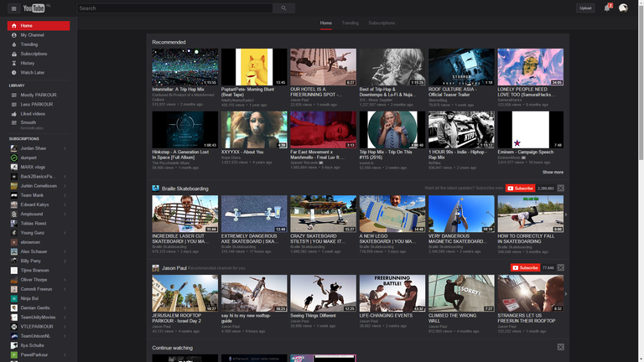Subscribe to Braille Skateboarding

click(520, 189)
